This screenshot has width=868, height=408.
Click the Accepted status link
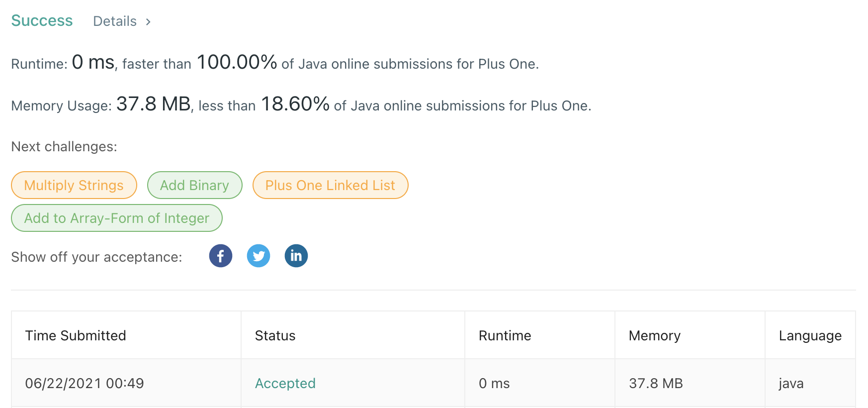click(285, 383)
